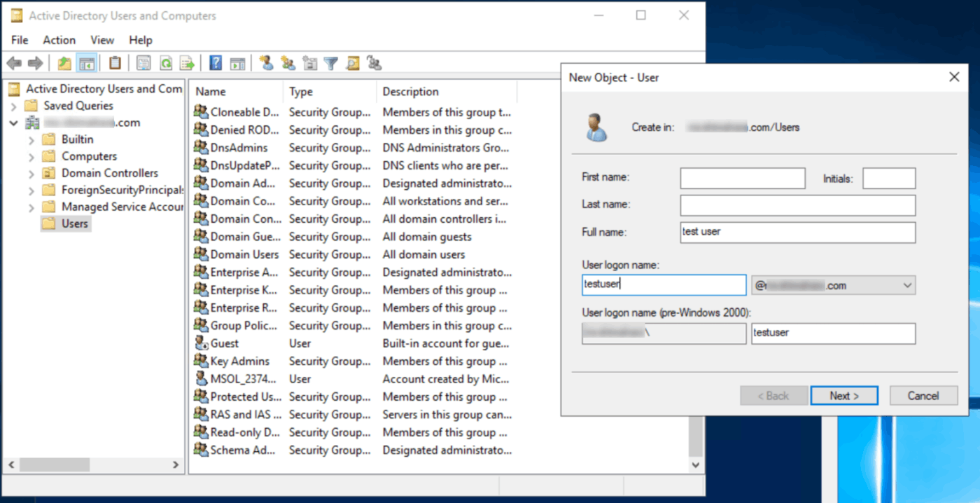Screen dimensions: 980x503
Task: Click the First name input field
Action: point(743,179)
